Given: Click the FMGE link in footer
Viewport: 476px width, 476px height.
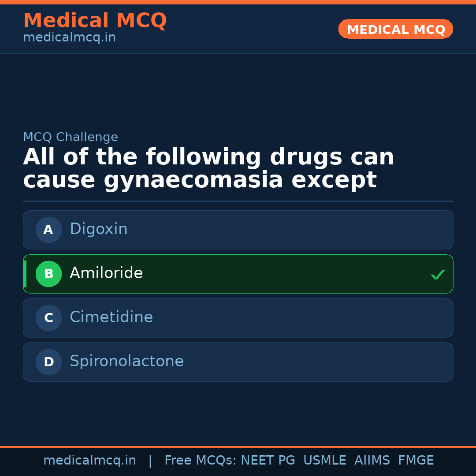Looking at the screenshot, I should pyautogui.click(x=416, y=460).
